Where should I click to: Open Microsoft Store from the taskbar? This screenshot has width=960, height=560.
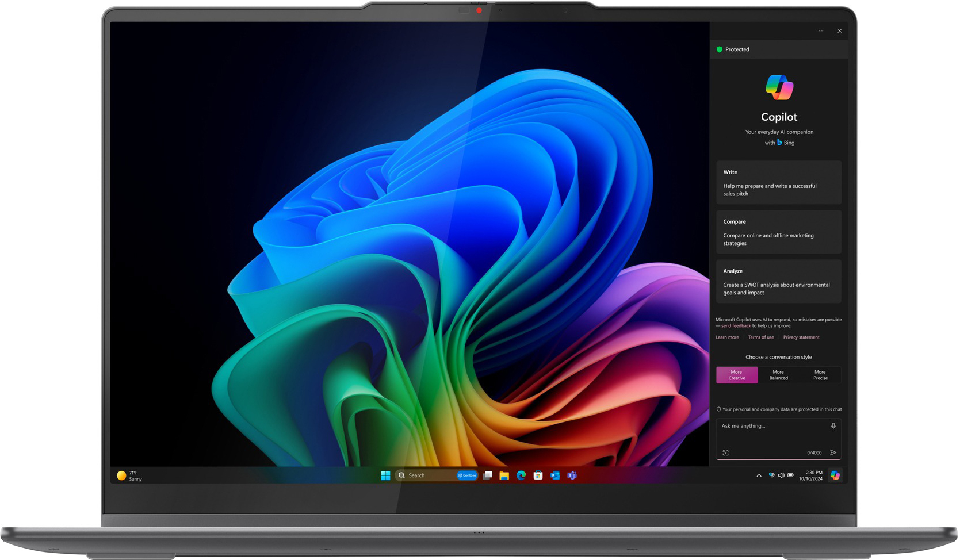(x=537, y=475)
